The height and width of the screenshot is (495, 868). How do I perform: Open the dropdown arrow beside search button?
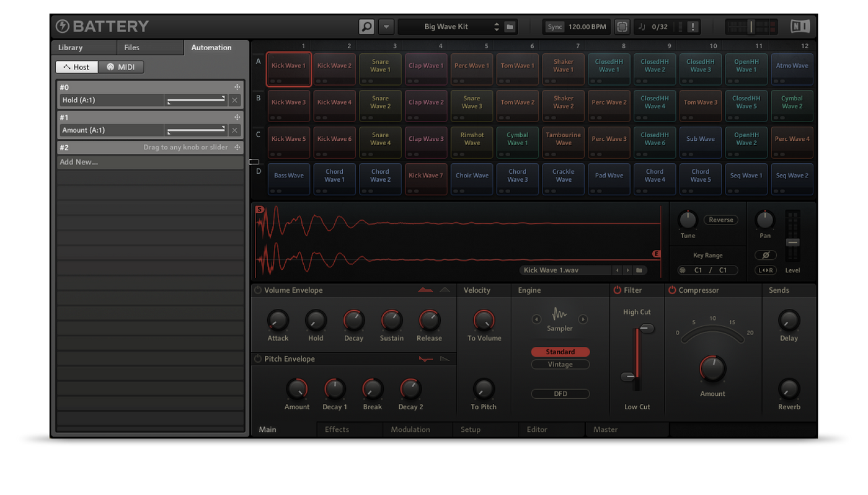[386, 27]
